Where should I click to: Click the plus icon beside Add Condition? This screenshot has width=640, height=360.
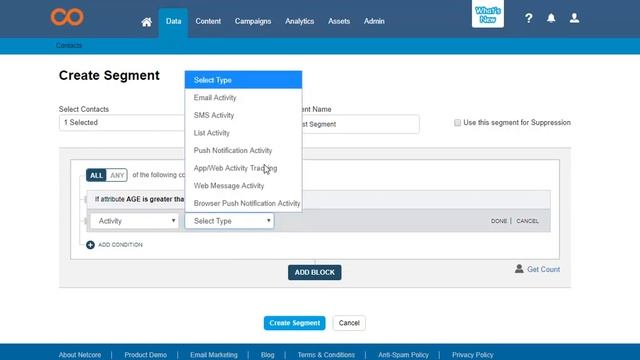click(x=90, y=245)
